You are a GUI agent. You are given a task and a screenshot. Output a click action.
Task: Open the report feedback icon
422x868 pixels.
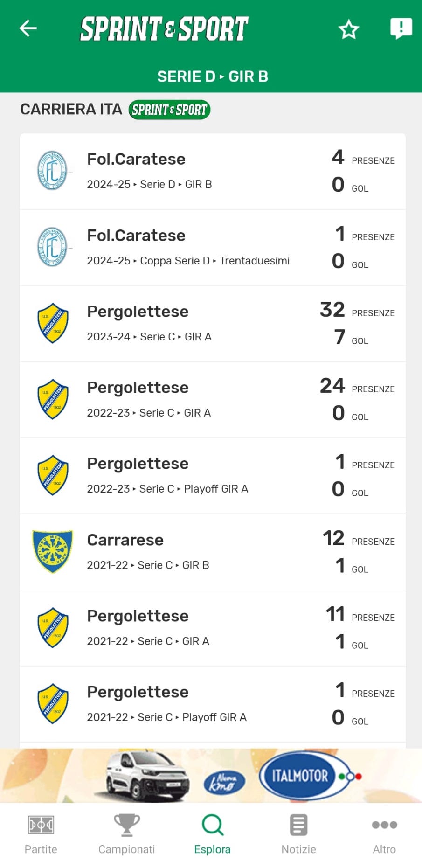point(401,28)
